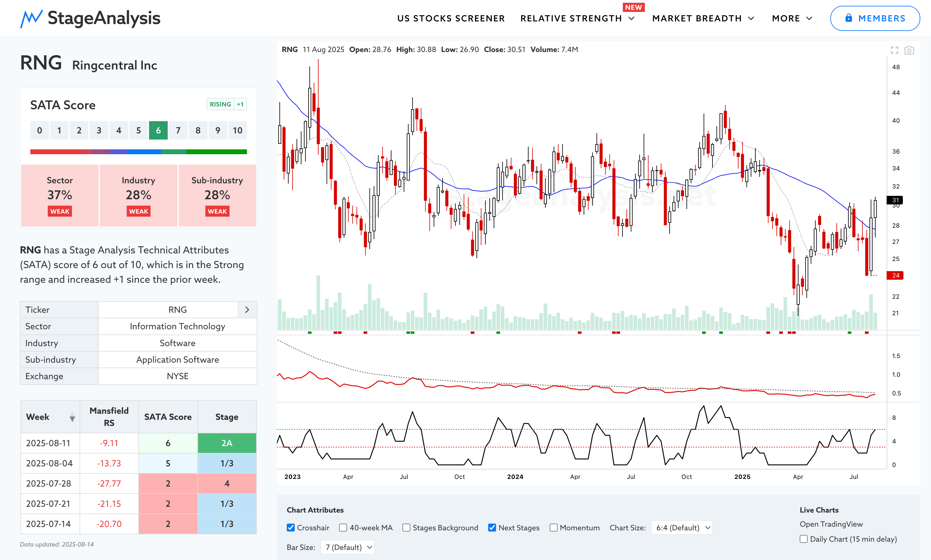This screenshot has width=931, height=560.
Task: Click the Week column header
Action: [50, 417]
